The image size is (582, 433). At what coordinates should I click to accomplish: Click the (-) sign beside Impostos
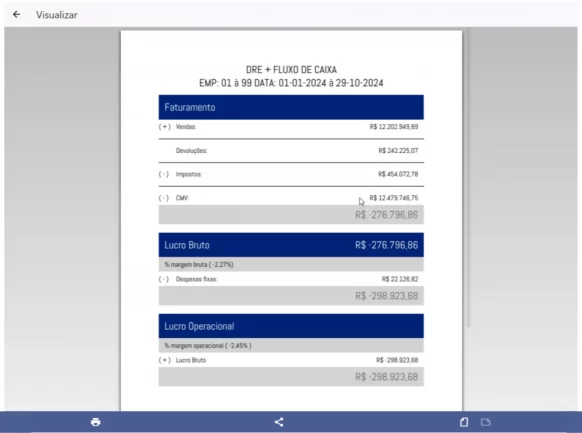(x=164, y=174)
